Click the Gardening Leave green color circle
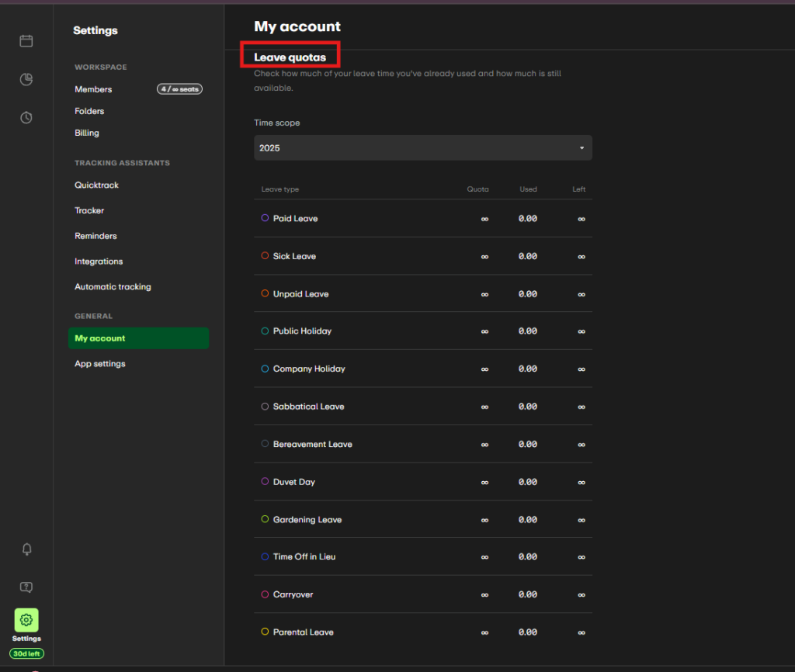This screenshot has width=795, height=672. (265, 519)
